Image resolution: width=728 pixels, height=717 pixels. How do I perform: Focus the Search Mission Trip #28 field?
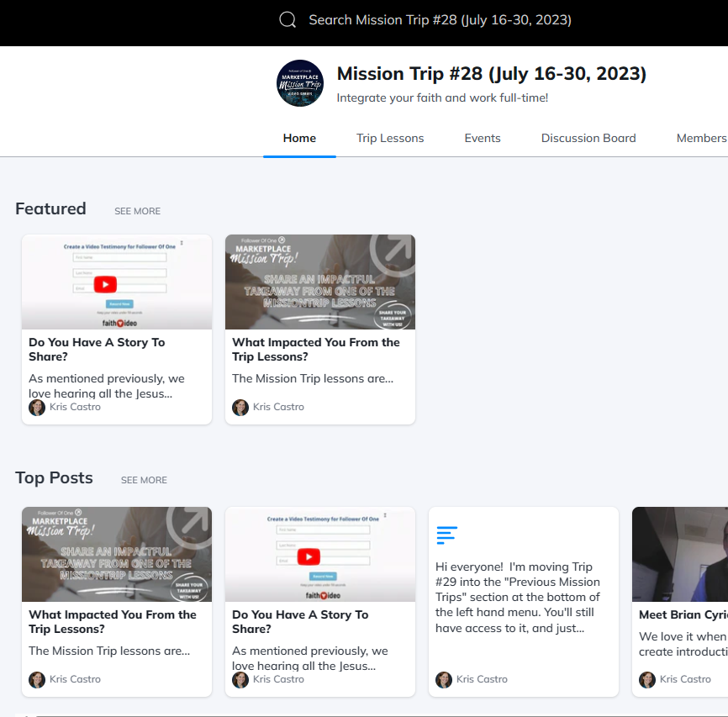click(440, 20)
